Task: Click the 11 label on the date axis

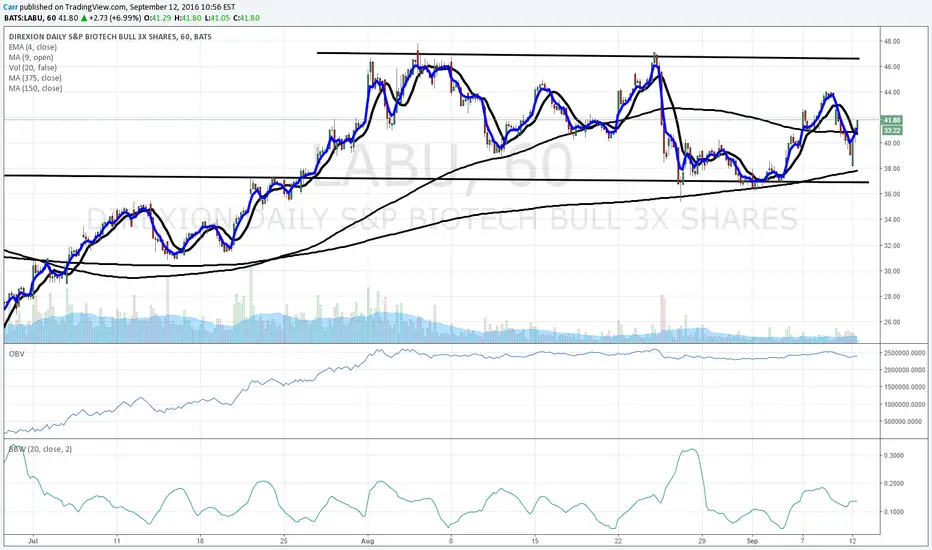Action: click(x=117, y=542)
